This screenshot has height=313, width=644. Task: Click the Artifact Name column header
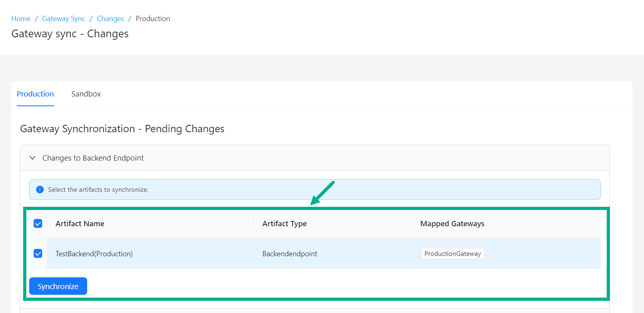coord(80,224)
